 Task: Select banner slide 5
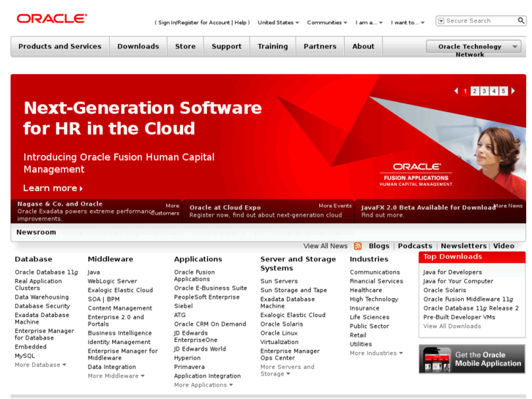point(503,91)
